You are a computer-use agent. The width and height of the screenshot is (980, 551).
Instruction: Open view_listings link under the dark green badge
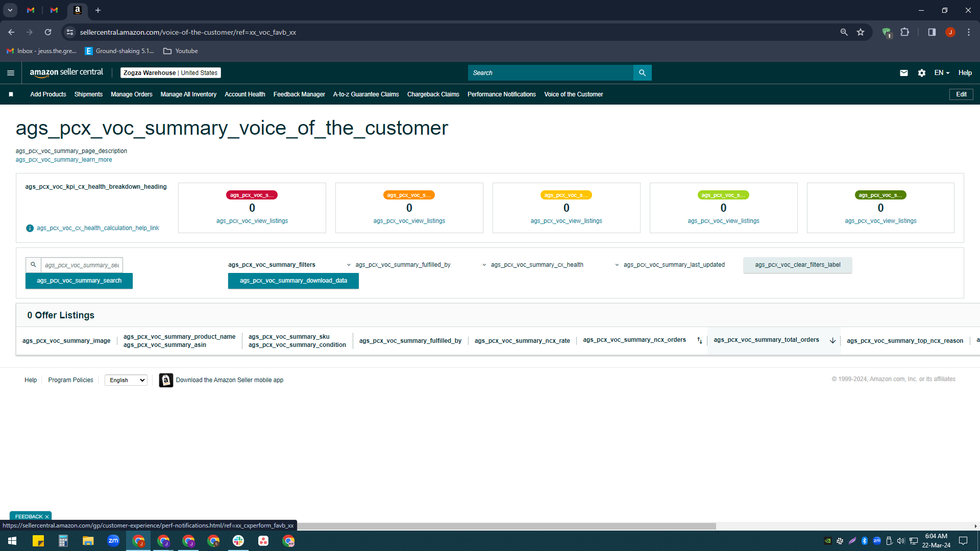(x=880, y=221)
